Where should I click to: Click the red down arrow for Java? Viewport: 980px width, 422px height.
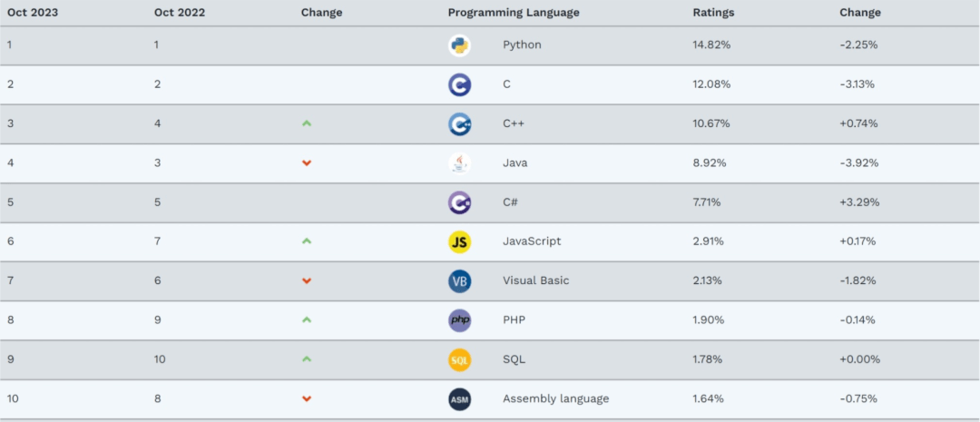[307, 163]
